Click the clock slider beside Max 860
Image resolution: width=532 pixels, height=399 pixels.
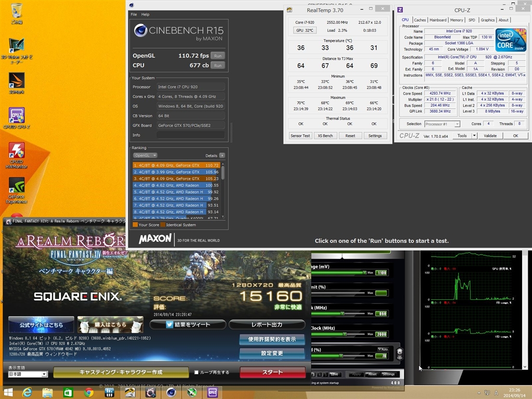[338, 313]
